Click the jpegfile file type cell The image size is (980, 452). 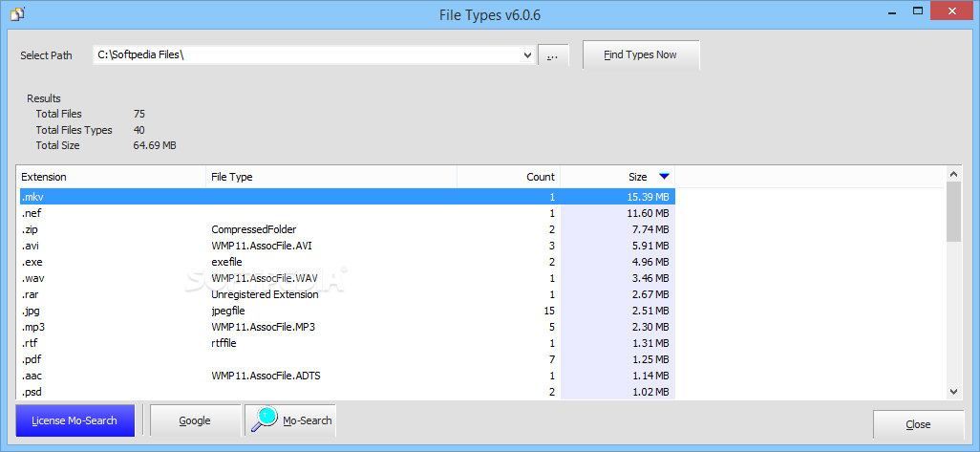(x=229, y=311)
